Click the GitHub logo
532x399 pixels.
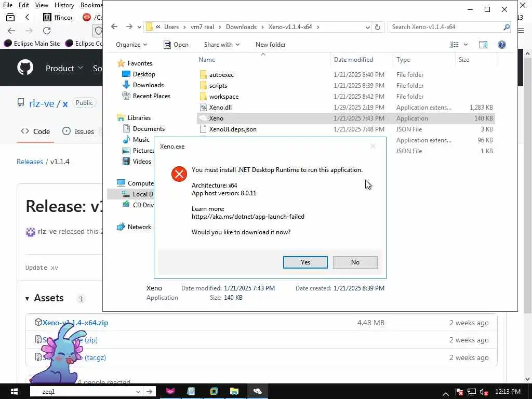[25, 68]
